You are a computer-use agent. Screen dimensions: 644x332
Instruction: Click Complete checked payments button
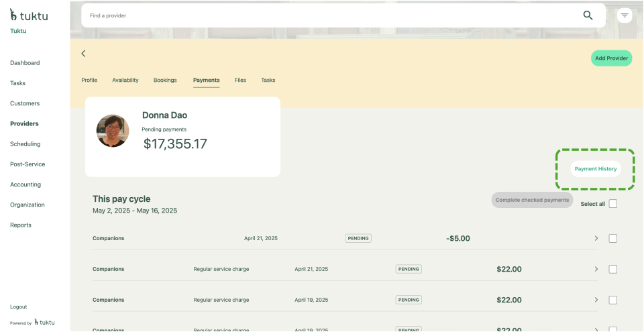(x=532, y=200)
